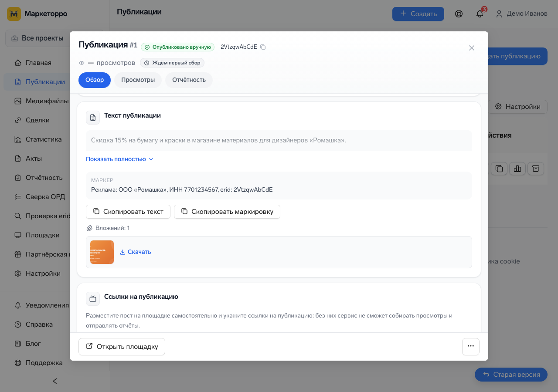Click the Создать button in header

click(x=418, y=14)
